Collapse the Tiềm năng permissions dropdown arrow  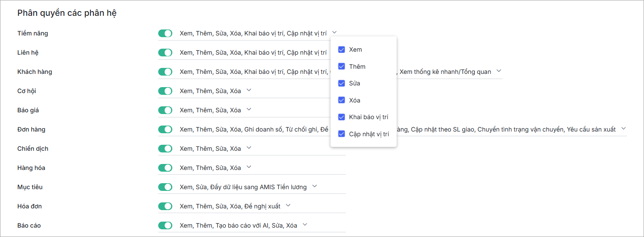click(335, 32)
